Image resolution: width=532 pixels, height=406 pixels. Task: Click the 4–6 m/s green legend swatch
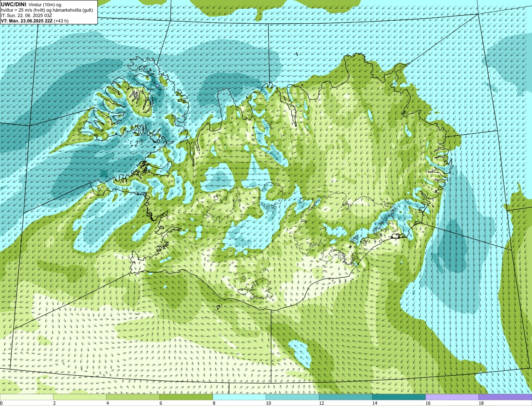(x=133, y=397)
